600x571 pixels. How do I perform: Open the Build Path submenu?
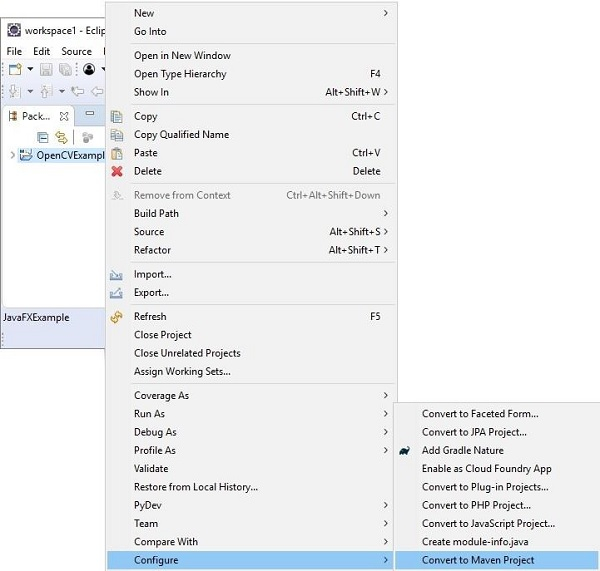click(156, 213)
